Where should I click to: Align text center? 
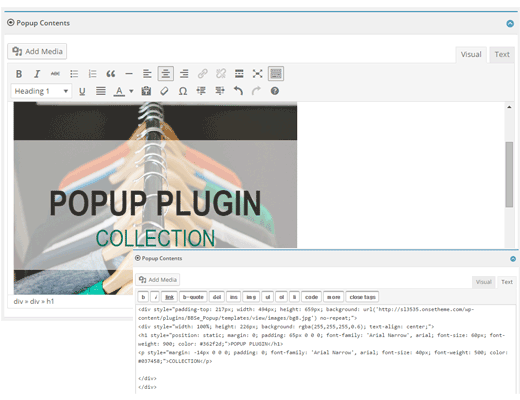pos(166,74)
